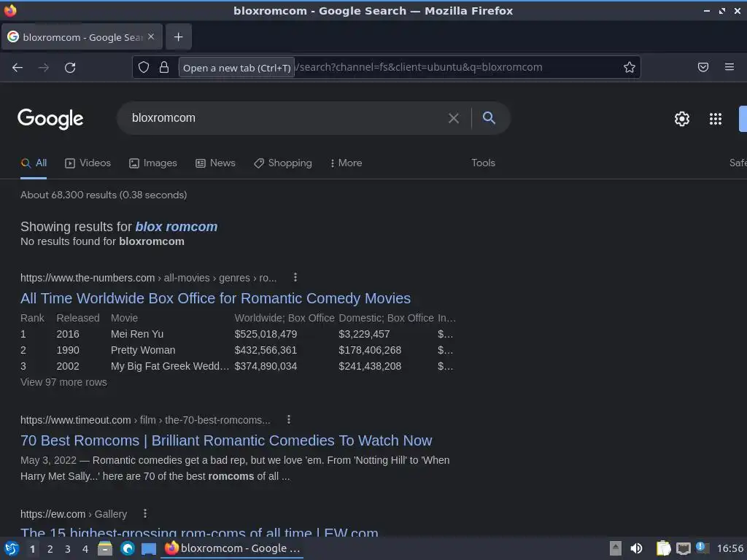747x560 pixels.
Task: Open the network tray icon
Action: 683,548
